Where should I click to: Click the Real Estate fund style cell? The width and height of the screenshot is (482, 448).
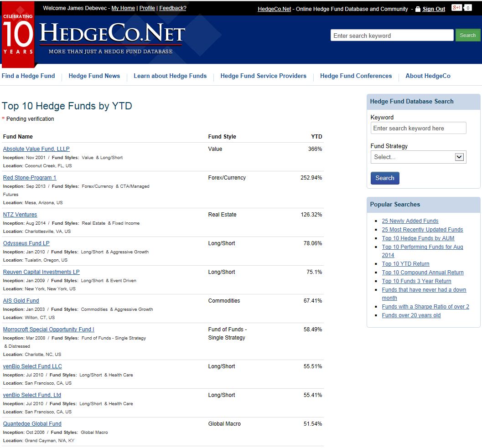click(222, 215)
